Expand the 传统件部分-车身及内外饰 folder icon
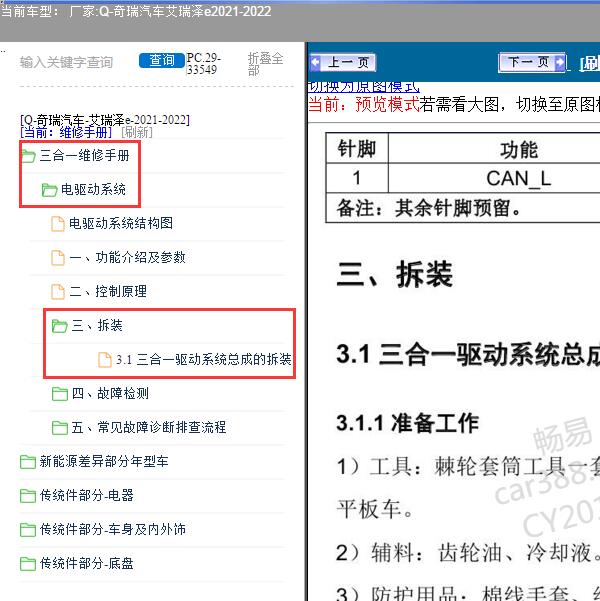Viewport: 600px width, 601px height. pyautogui.click(x=28, y=529)
